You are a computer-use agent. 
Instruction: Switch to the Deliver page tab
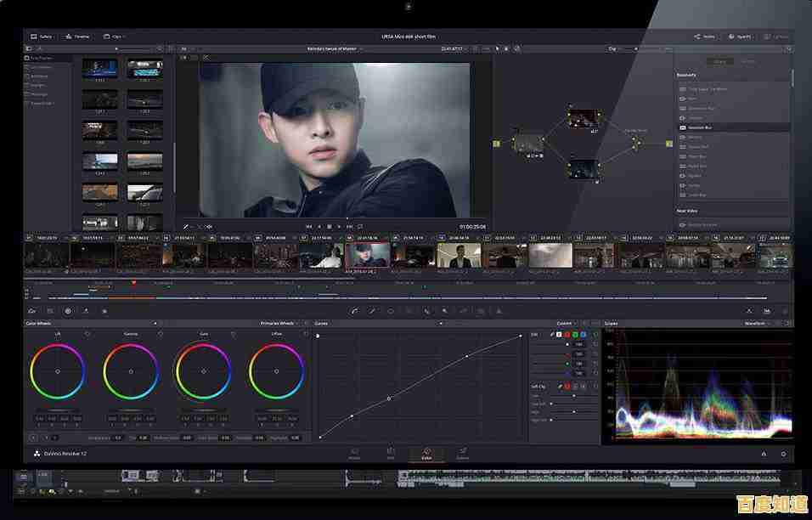click(463, 454)
